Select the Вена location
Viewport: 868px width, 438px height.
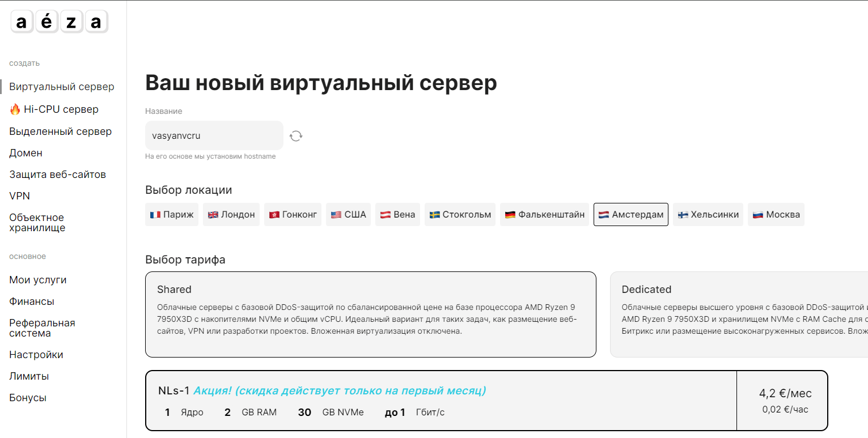click(397, 214)
